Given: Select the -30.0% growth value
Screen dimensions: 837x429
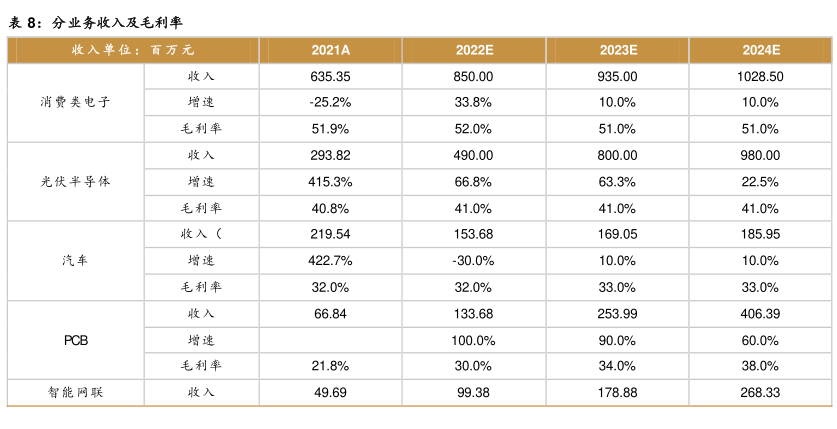Looking at the screenshot, I should point(474,260).
